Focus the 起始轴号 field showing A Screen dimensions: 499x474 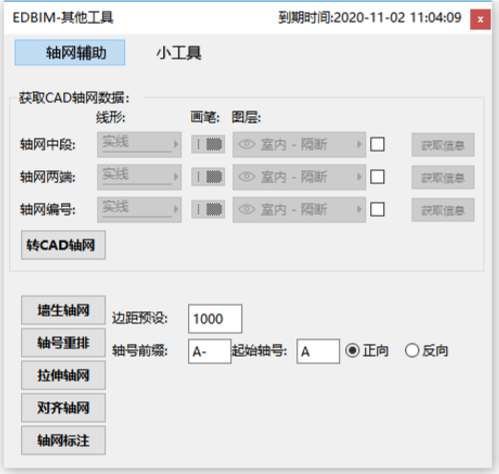click(318, 351)
